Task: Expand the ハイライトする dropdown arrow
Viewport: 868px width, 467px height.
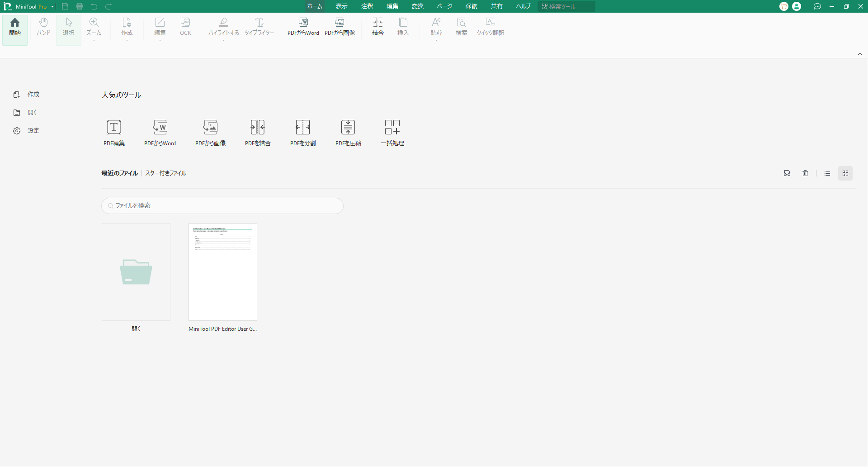Action: (223, 41)
